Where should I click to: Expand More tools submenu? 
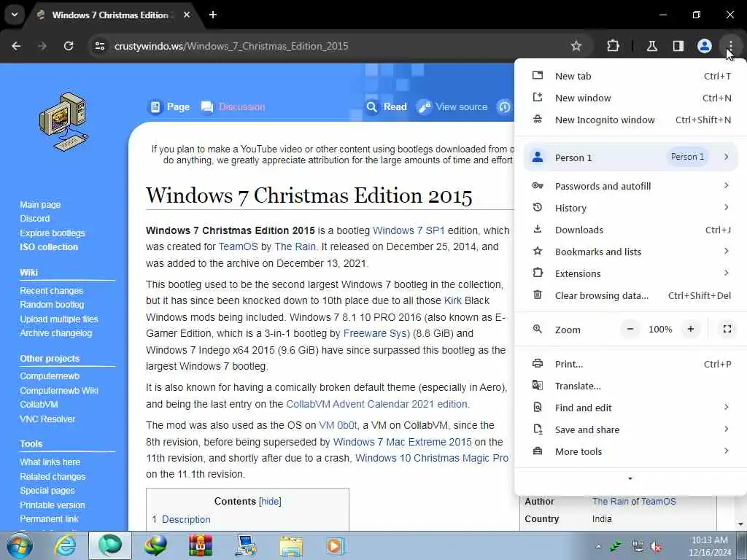631,452
